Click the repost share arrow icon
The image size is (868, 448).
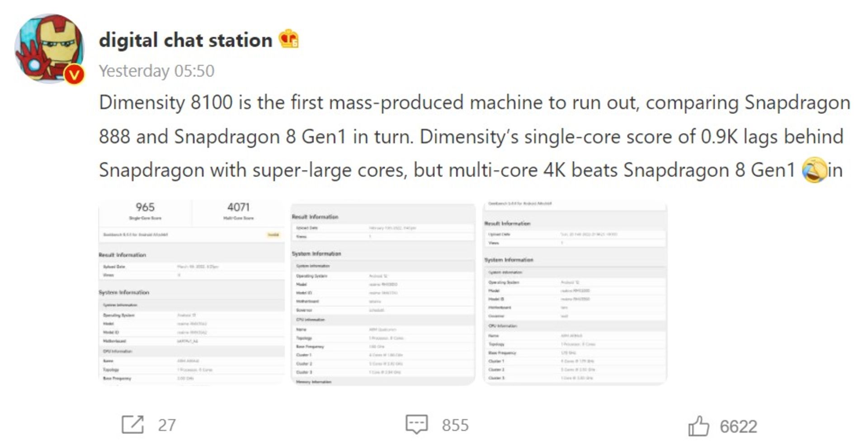coord(132,424)
